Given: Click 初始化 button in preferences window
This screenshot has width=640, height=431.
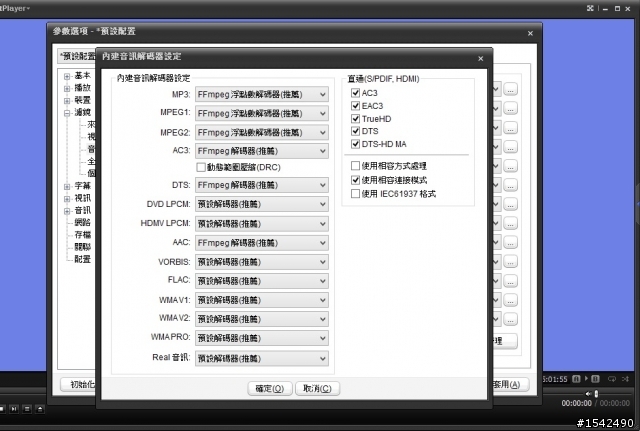Looking at the screenshot, I should point(80,384).
